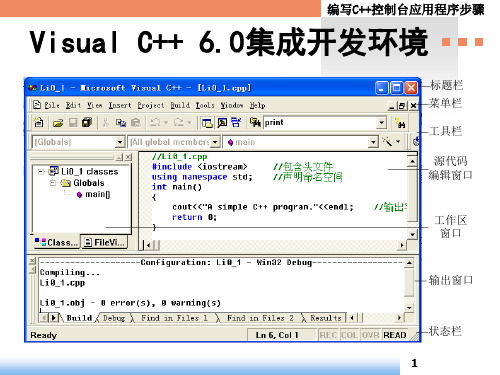
Task: Click the editor horizontal scrollbar left arrow
Action: pyautogui.click(x=148, y=245)
